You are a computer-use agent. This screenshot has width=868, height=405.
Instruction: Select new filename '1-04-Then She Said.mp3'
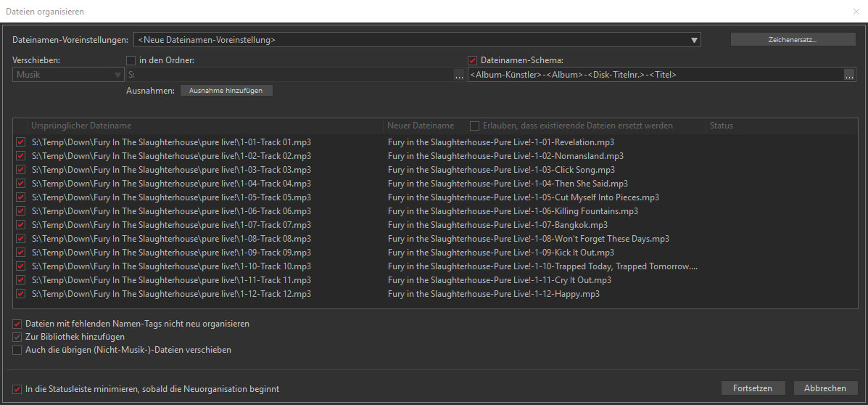508,184
